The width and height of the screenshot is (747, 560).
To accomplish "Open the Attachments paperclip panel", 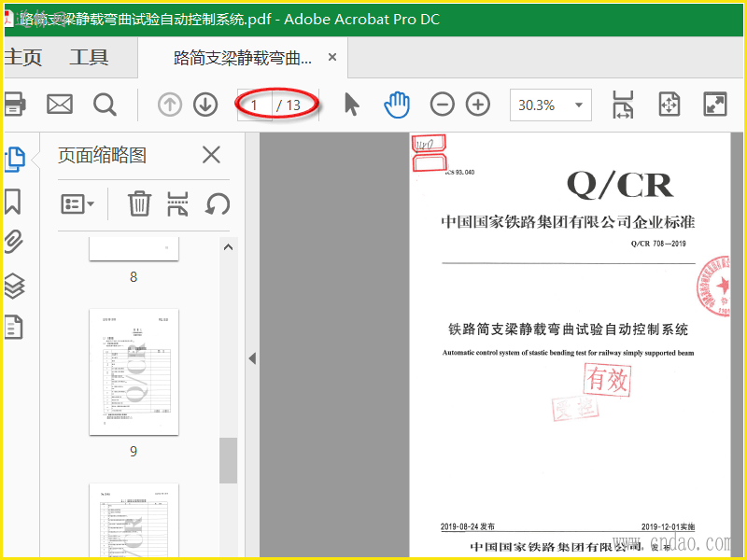I will pyautogui.click(x=14, y=242).
